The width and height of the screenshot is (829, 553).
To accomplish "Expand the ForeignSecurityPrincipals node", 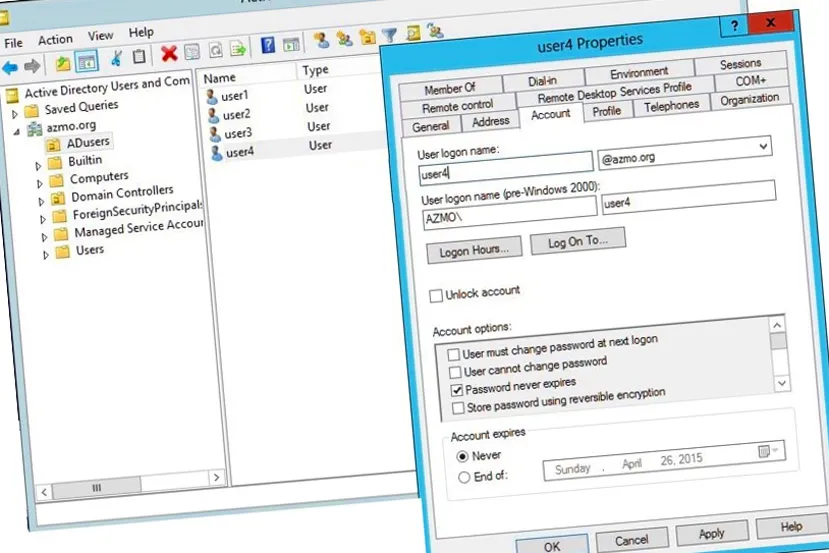I will [43, 219].
